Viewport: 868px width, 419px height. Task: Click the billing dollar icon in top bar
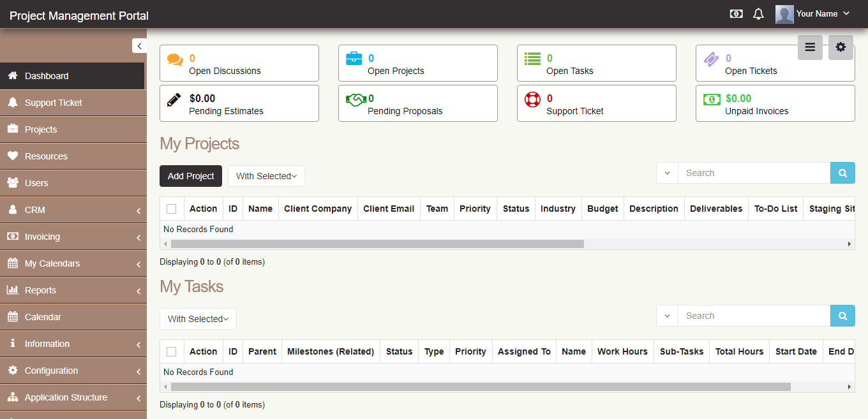(736, 13)
